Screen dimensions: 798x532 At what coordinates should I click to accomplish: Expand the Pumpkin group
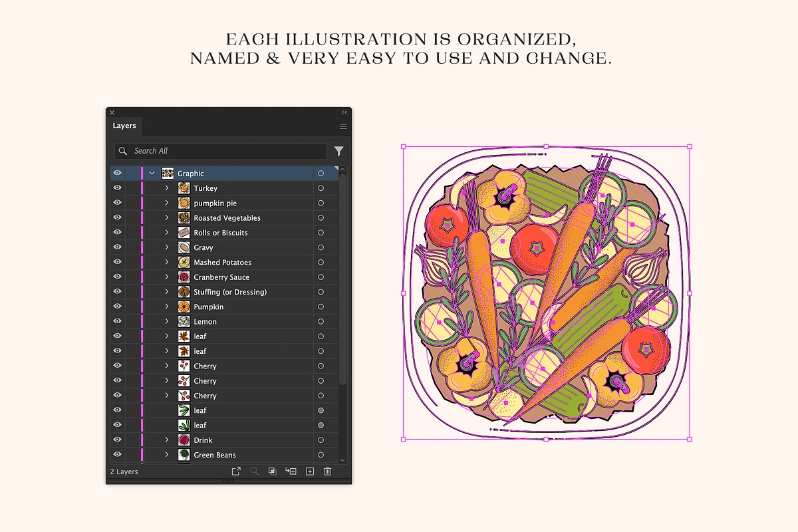[167, 307]
